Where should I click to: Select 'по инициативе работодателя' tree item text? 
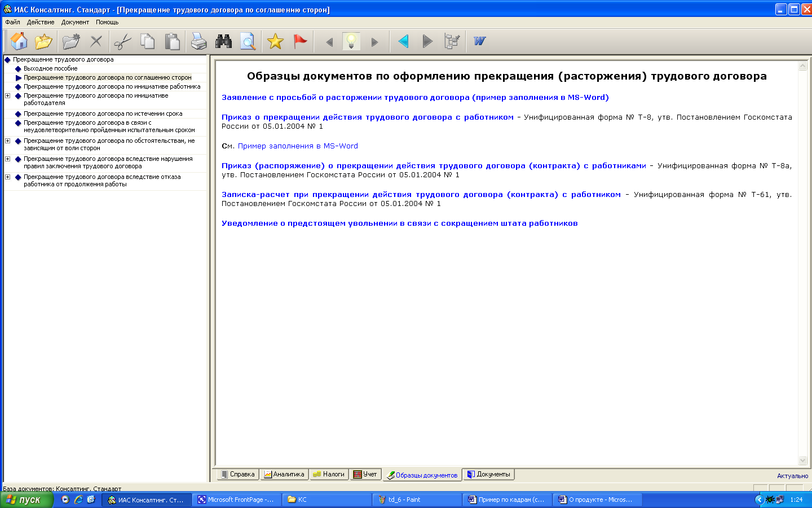pos(96,99)
